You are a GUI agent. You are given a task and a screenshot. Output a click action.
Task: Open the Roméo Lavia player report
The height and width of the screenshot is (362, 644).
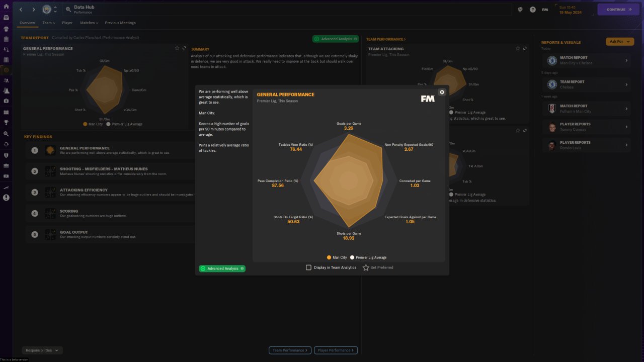(x=587, y=145)
